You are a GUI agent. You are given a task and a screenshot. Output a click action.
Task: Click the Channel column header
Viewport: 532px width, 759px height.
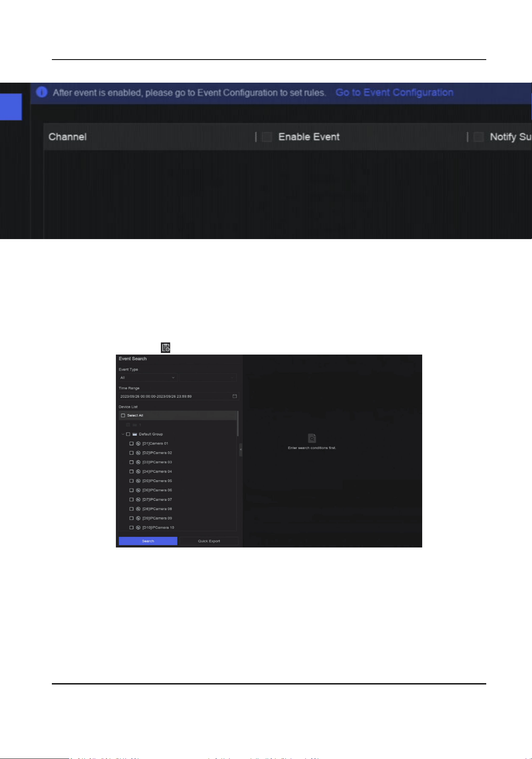[x=68, y=137]
